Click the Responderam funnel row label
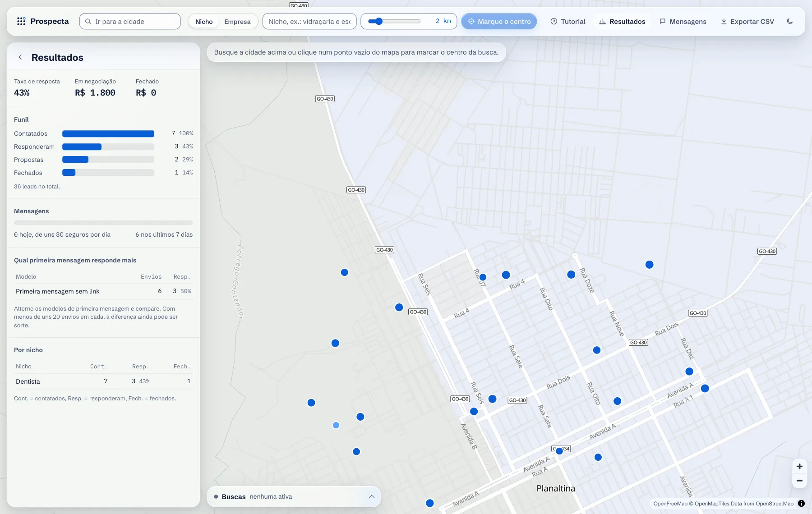 click(34, 147)
